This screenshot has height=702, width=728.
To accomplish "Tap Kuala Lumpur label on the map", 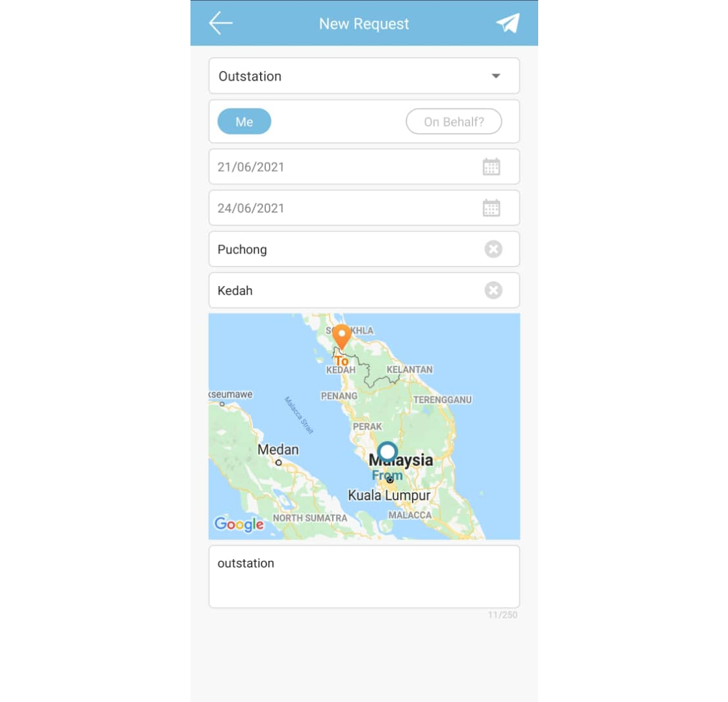I will (389, 495).
